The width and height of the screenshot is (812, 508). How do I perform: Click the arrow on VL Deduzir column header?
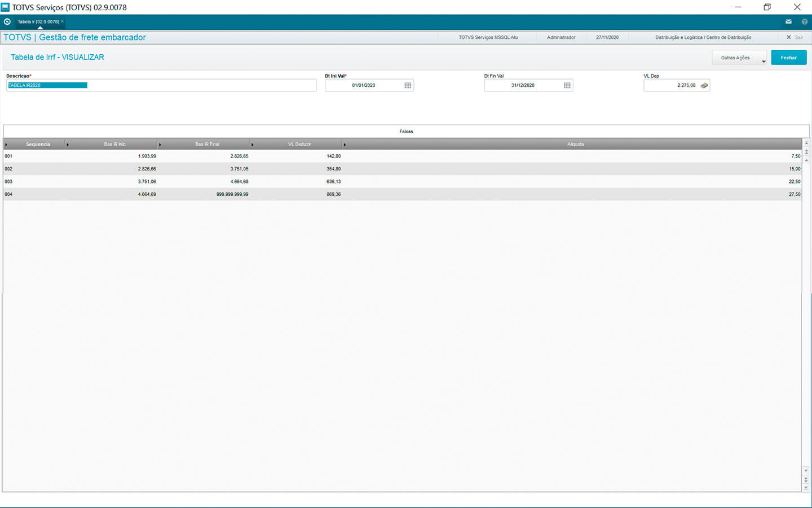pyautogui.click(x=252, y=145)
